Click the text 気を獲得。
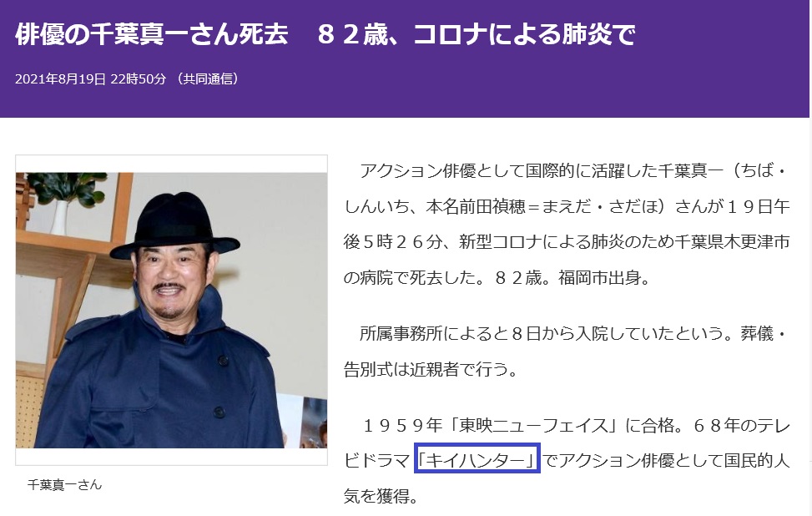The height and width of the screenshot is (516, 812). click(381, 496)
